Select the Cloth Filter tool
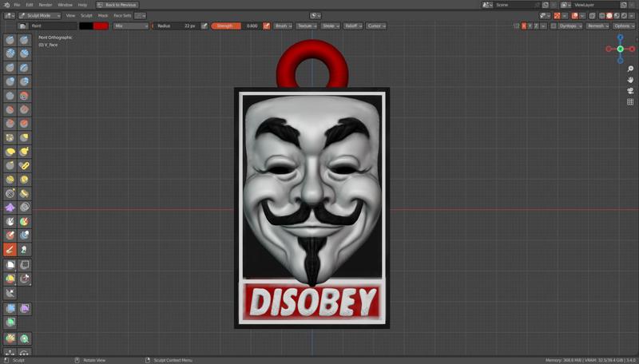The width and height of the screenshot is (639, 364). click(x=25, y=309)
